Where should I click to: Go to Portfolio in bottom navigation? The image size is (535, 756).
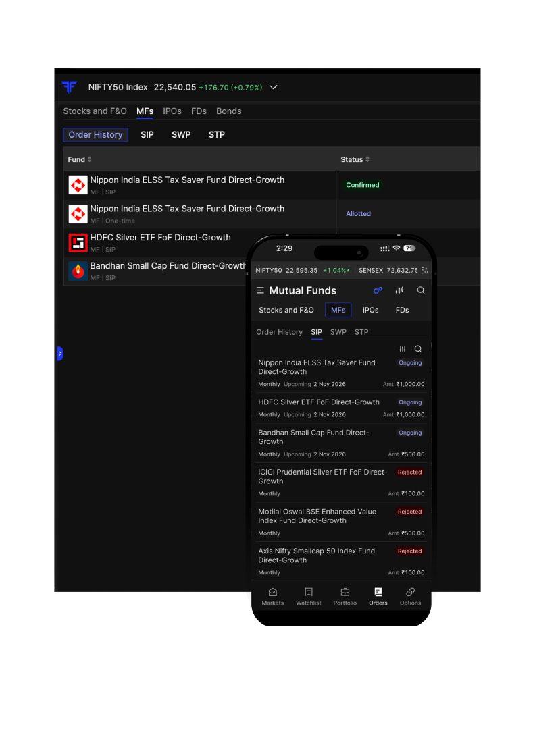[345, 597]
